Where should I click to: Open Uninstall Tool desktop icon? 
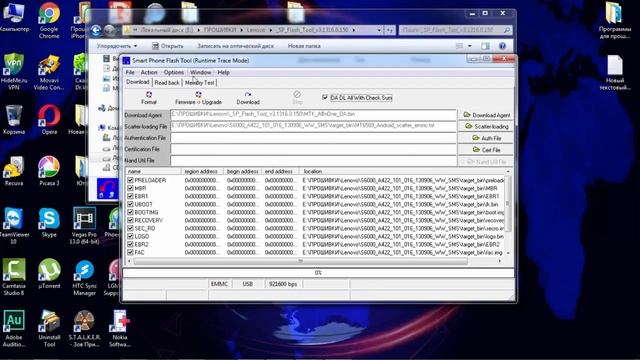49,329
